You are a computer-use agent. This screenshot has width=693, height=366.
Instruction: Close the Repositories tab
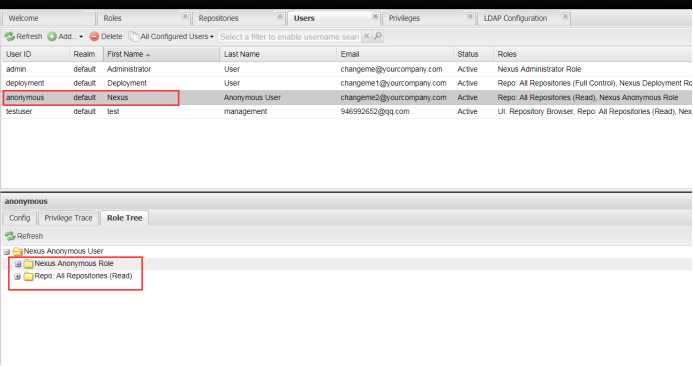tap(280, 17)
